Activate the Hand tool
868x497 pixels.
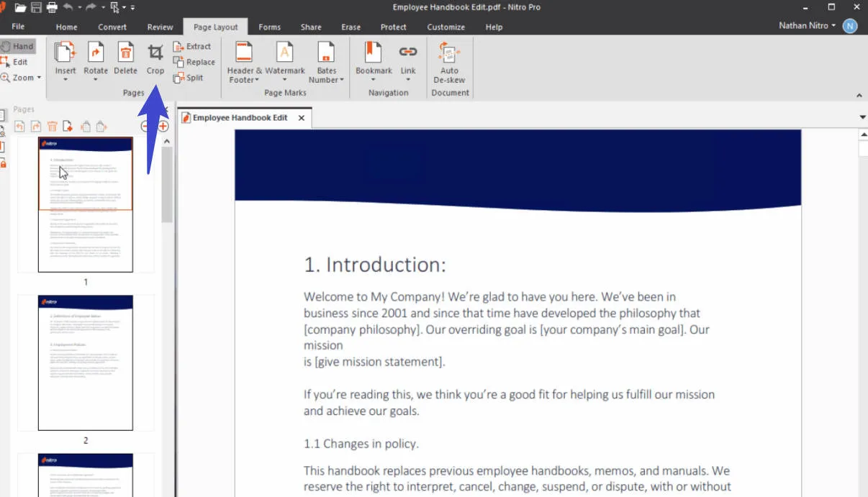18,47
